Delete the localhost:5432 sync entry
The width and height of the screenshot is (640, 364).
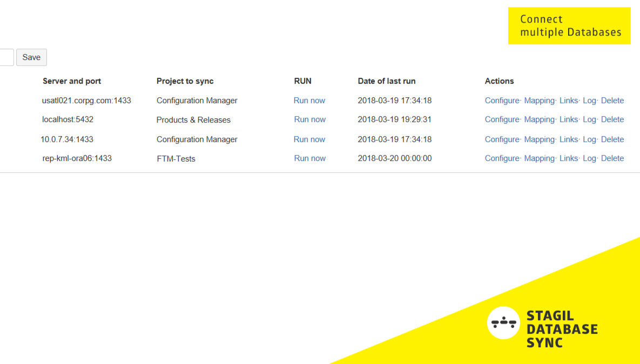pos(612,119)
